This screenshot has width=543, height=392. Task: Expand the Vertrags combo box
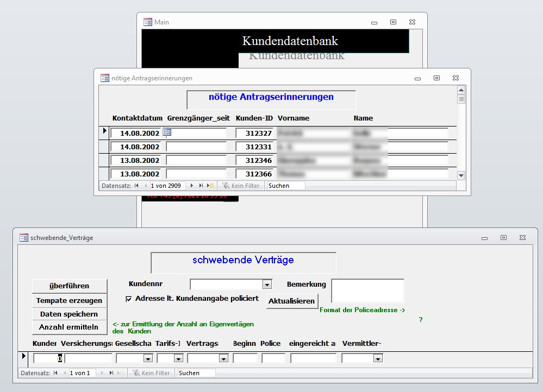coord(223,358)
